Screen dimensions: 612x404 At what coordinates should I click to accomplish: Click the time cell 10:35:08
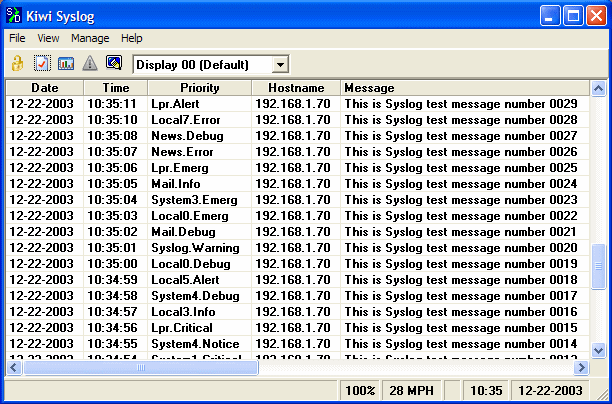point(116,136)
